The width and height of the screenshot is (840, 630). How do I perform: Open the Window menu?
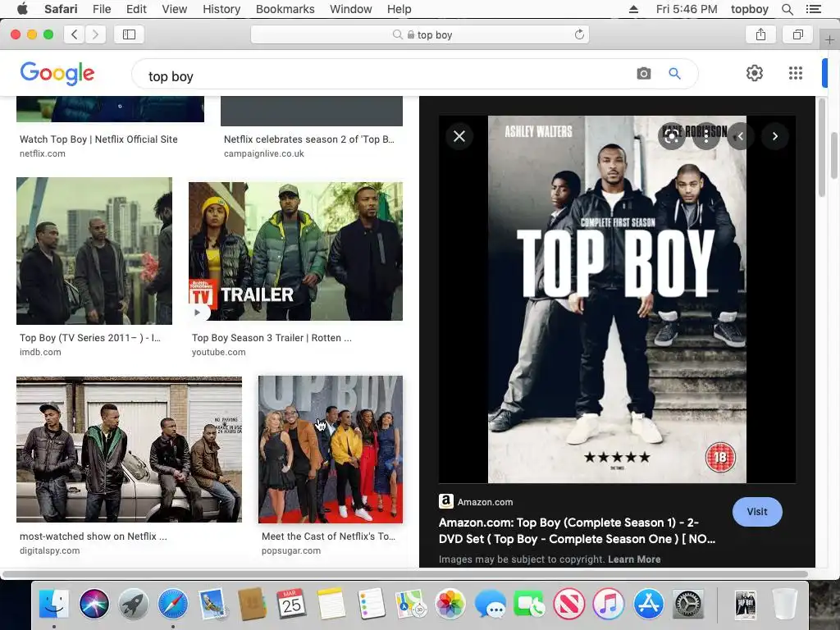[x=351, y=9]
